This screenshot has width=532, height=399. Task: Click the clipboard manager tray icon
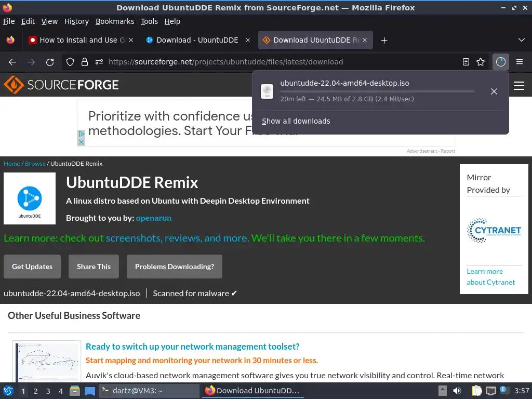coord(476,391)
